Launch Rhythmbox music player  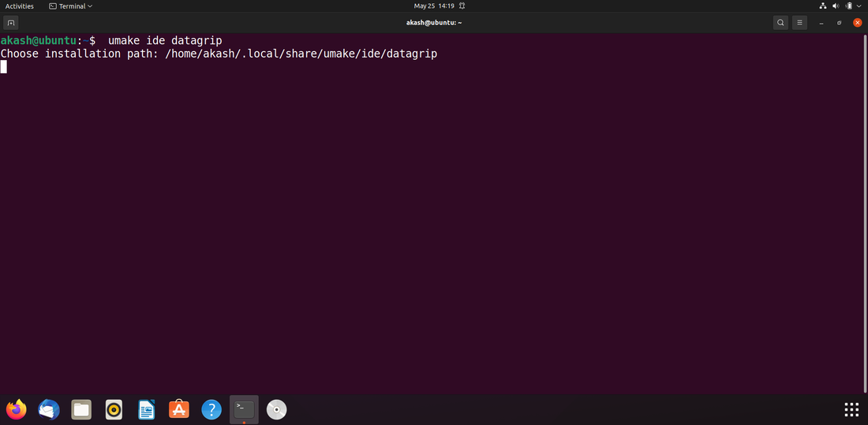[x=114, y=409]
